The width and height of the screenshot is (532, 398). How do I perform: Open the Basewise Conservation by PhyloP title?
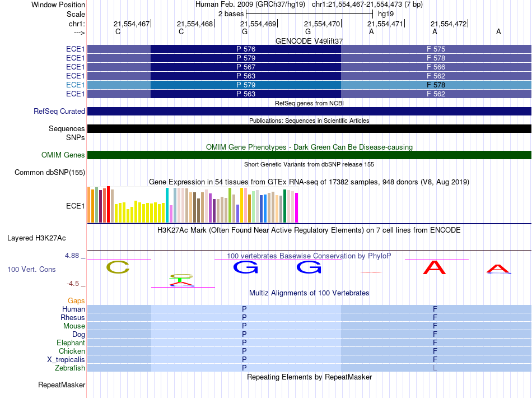(309, 256)
